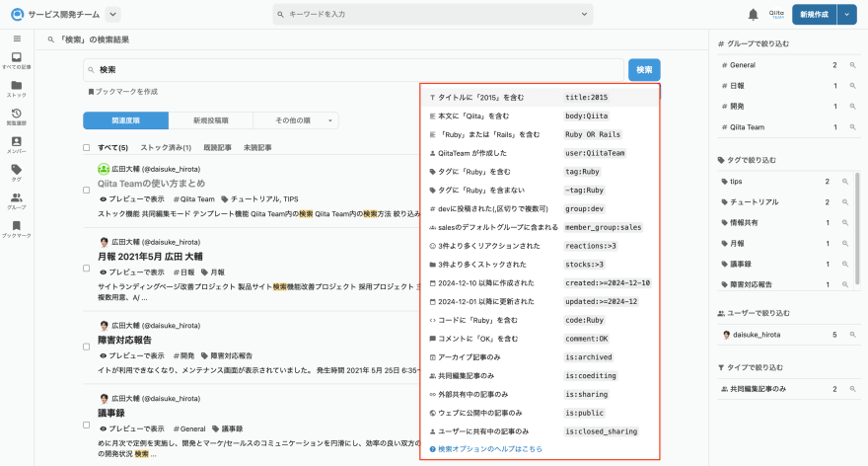Open the その他の順 sort dropdown
868x466 pixels.
pyautogui.click(x=296, y=120)
